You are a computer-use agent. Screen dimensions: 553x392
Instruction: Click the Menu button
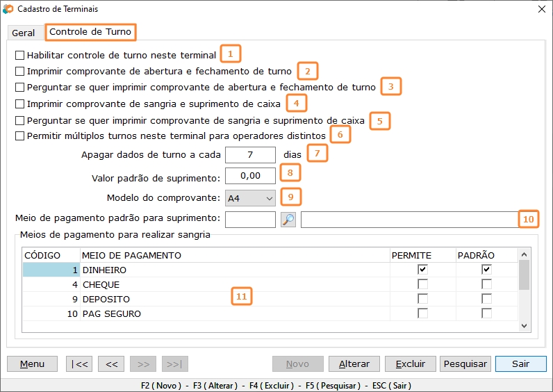point(32,364)
